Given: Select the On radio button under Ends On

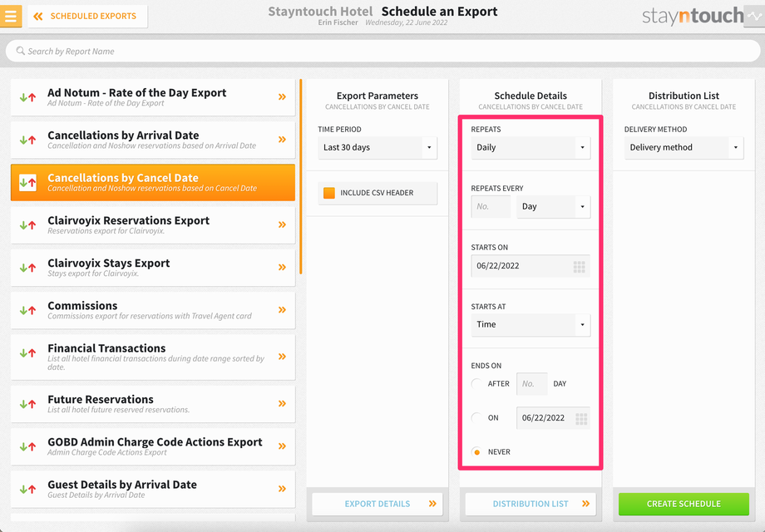Looking at the screenshot, I should click(x=477, y=418).
